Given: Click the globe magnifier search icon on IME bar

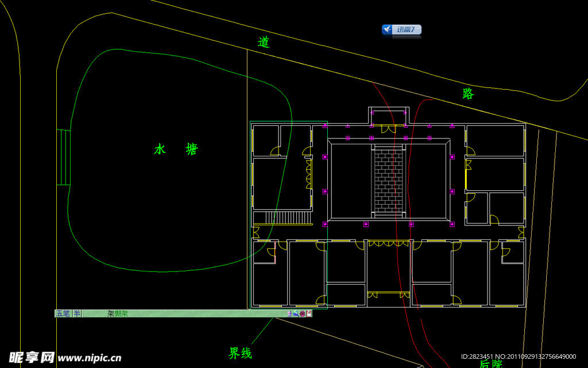Looking at the screenshot, I should tap(296, 314).
